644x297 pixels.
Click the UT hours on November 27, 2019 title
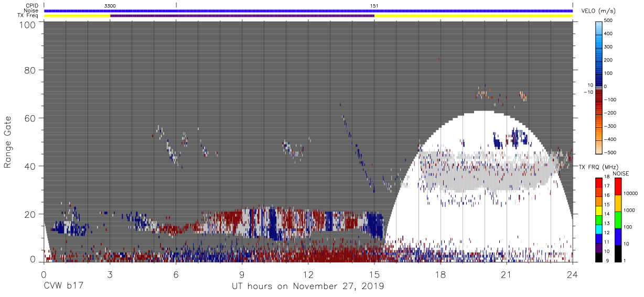(x=308, y=287)
